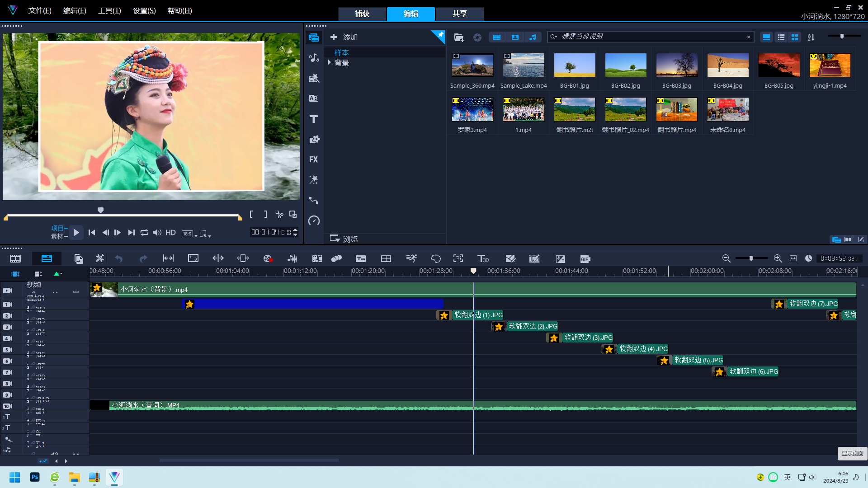This screenshot has height=488, width=868.
Task: Toggle the main video track visibility
Action: coord(8,291)
